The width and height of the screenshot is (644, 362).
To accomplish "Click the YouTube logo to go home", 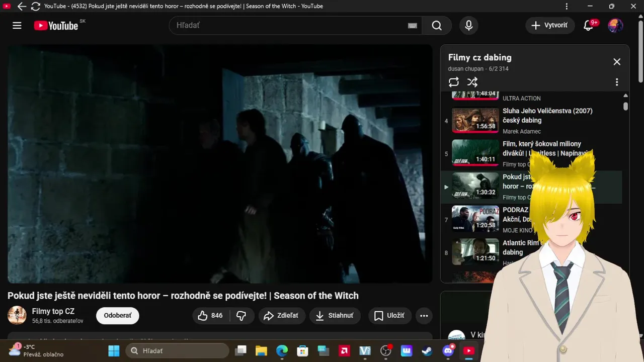I will pos(56,25).
